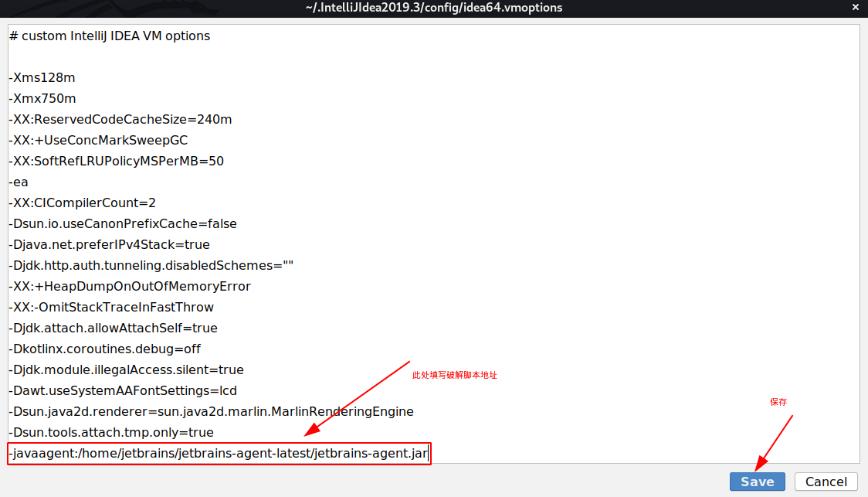The height and width of the screenshot is (497, 868).
Task: Click the -ea option line
Action: point(19,182)
